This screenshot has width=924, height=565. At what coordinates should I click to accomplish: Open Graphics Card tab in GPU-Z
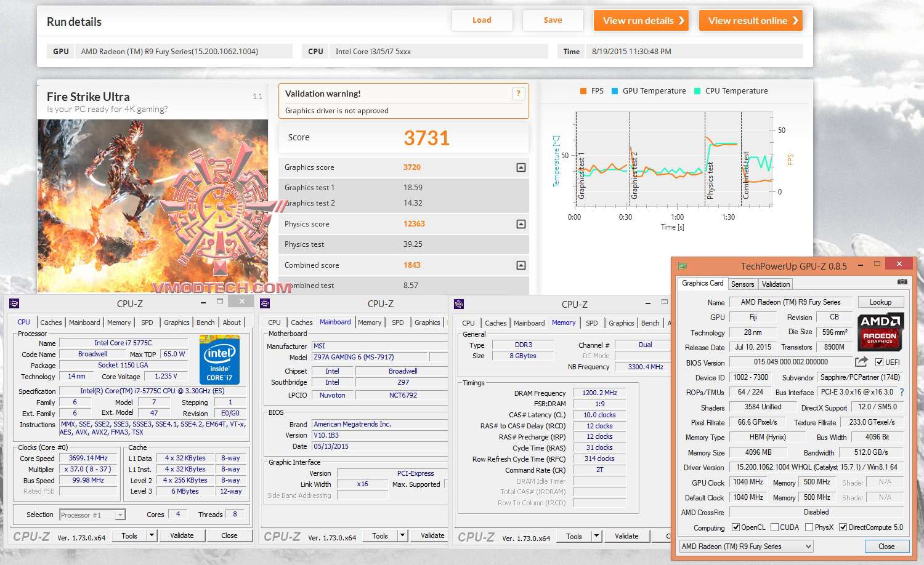(x=703, y=283)
